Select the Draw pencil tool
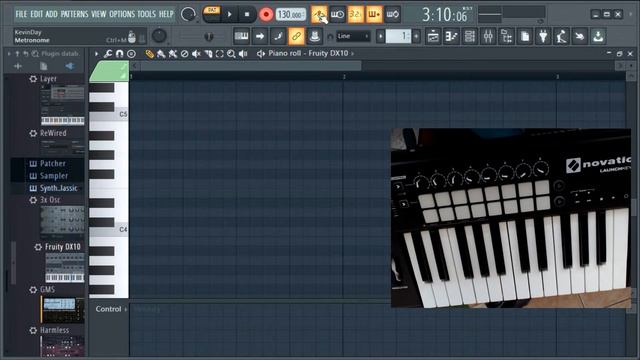Screen dimensions: 640x360 (x=149, y=53)
